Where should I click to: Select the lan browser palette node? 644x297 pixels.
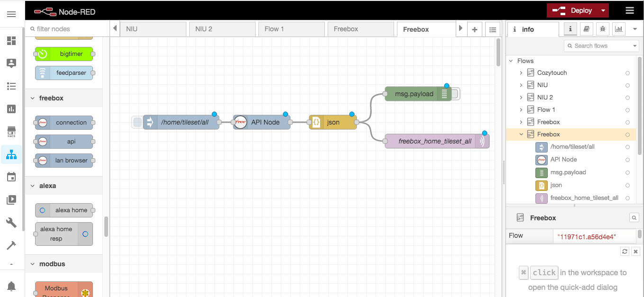64,161
